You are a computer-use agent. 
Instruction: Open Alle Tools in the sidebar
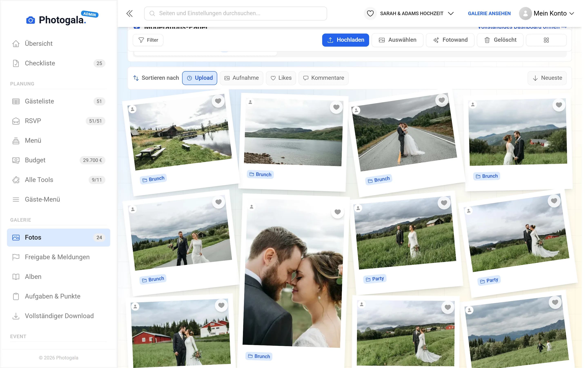[x=59, y=180]
